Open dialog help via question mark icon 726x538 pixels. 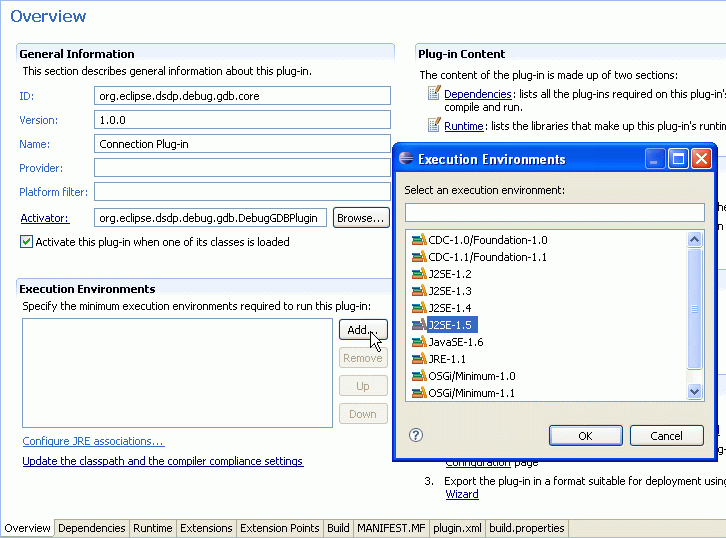coord(416,435)
